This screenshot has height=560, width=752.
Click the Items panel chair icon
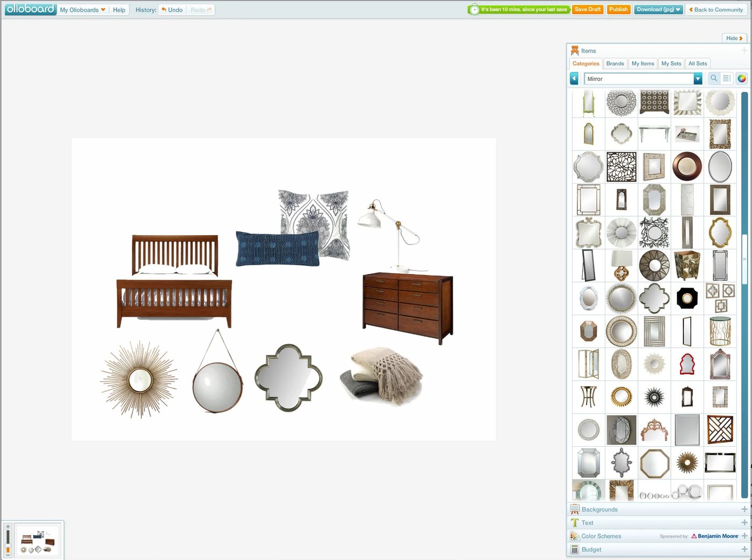(x=575, y=50)
